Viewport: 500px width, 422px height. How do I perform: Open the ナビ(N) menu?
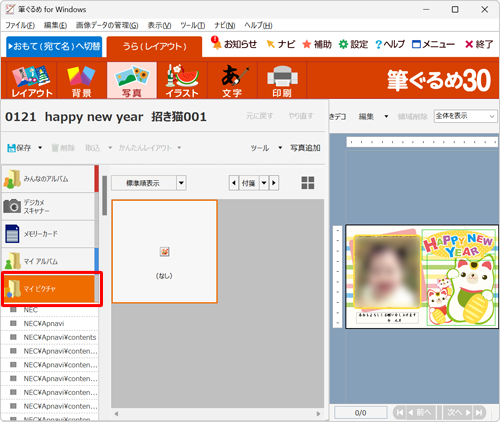click(x=225, y=25)
